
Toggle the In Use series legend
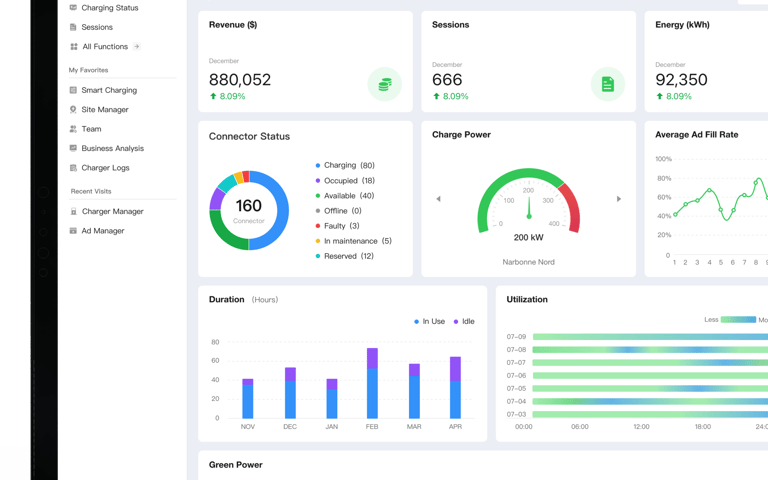point(430,321)
